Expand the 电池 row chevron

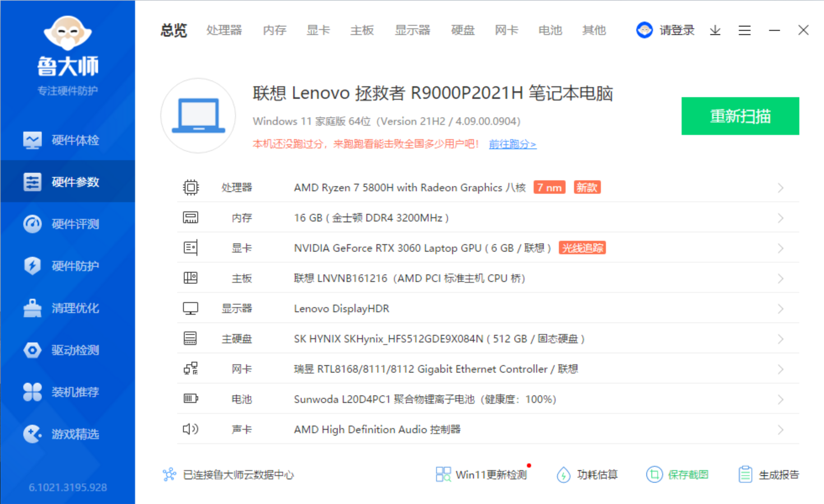(780, 399)
